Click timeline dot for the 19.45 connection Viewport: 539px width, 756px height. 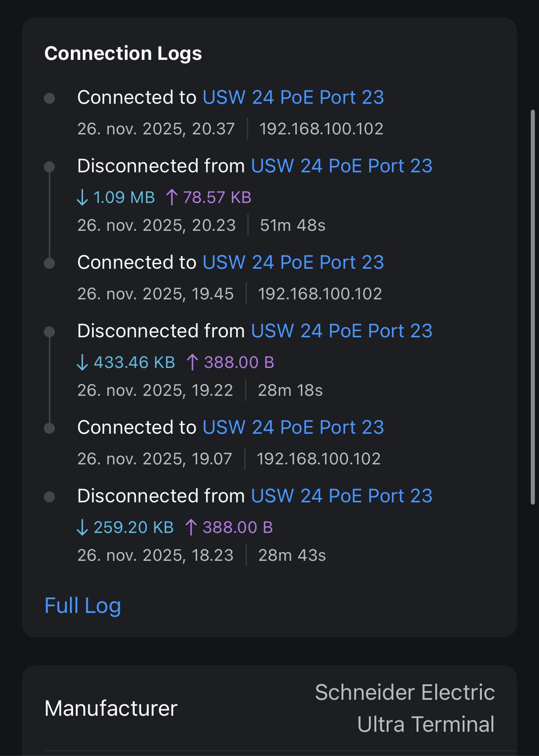(49, 263)
